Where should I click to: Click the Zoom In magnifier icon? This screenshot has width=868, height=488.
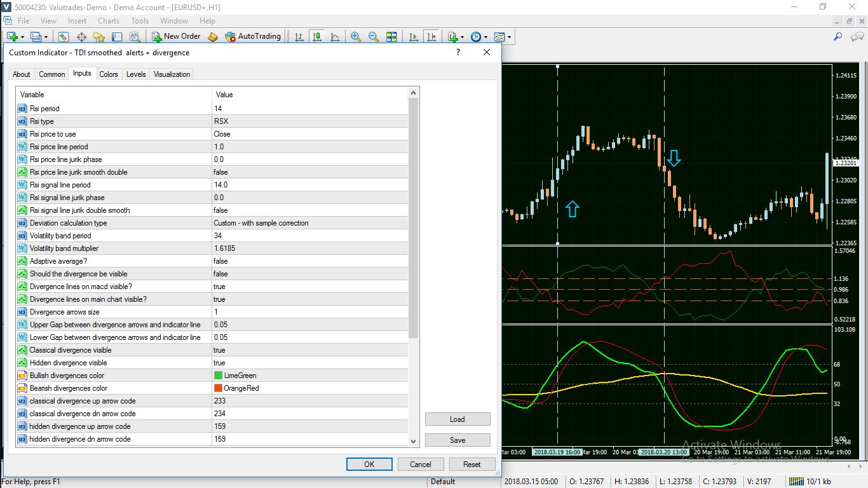pyautogui.click(x=356, y=37)
